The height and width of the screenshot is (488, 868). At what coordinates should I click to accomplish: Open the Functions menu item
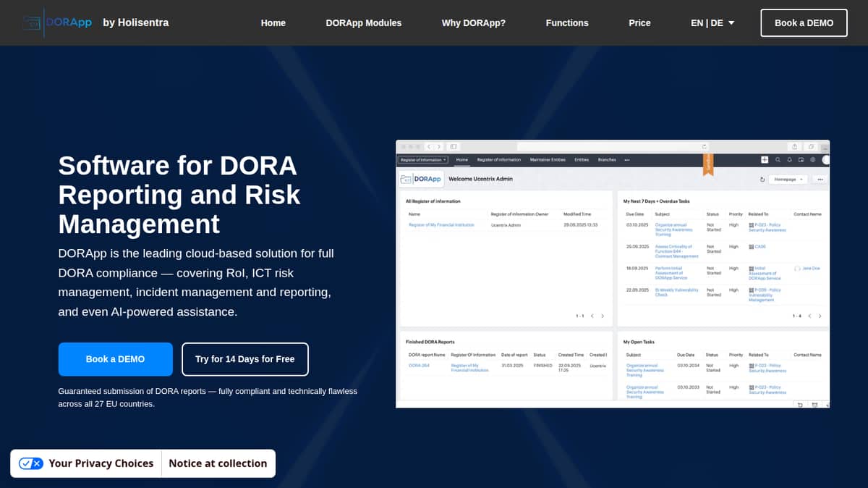(x=567, y=22)
